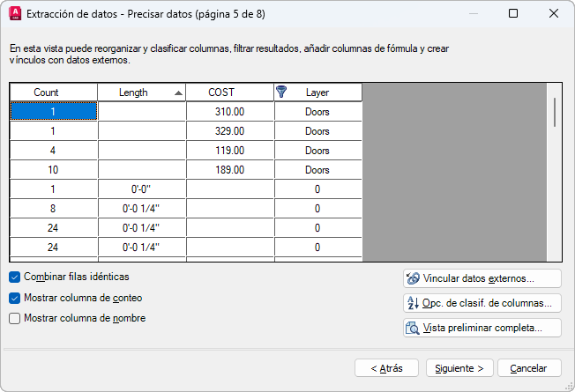Click the Length column sort arrow
This screenshot has width=575, height=392.
[x=179, y=93]
